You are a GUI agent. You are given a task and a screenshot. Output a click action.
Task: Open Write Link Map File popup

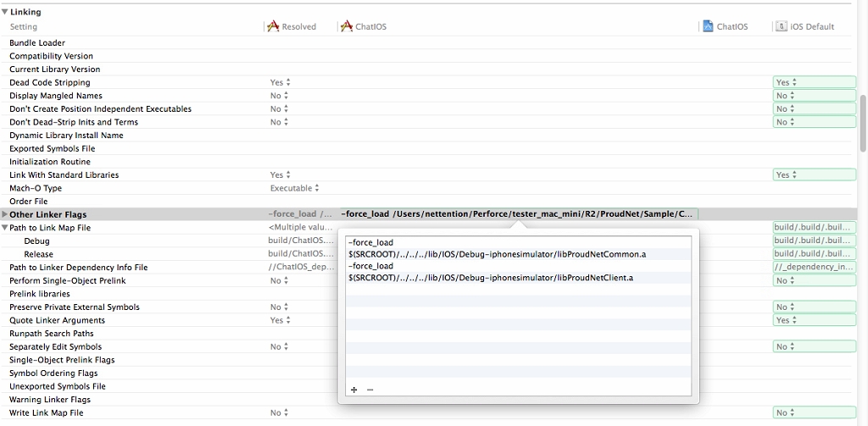[280, 412]
